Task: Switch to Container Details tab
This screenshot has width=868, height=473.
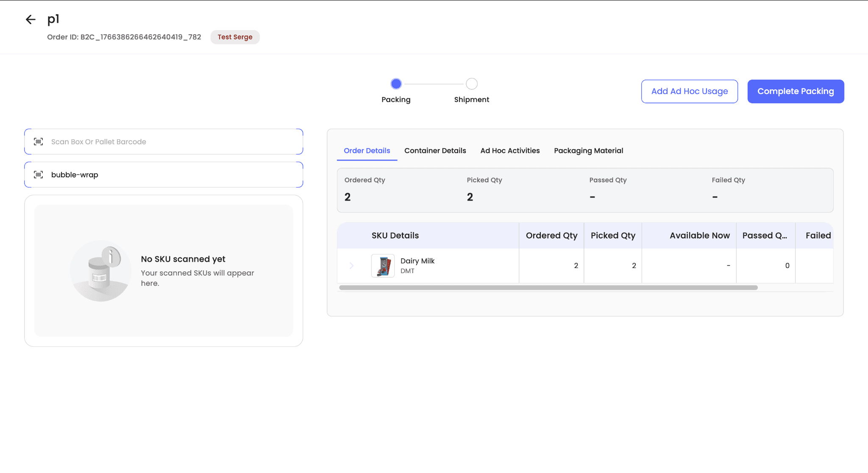Action: [435, 151]
